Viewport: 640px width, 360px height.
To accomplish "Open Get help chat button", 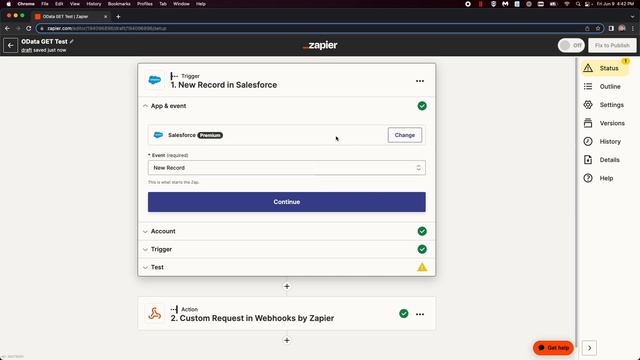I will (x=553, y=348).
